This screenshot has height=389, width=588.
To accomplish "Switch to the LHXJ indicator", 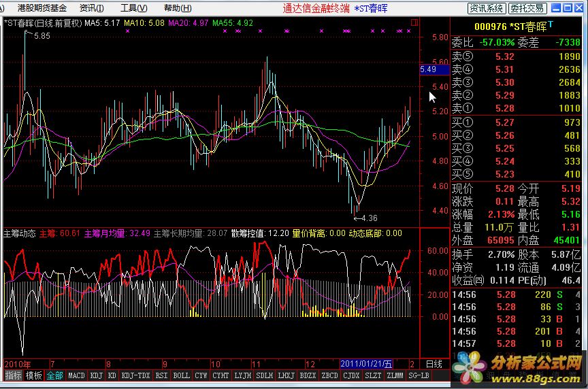I will point(286,375).
